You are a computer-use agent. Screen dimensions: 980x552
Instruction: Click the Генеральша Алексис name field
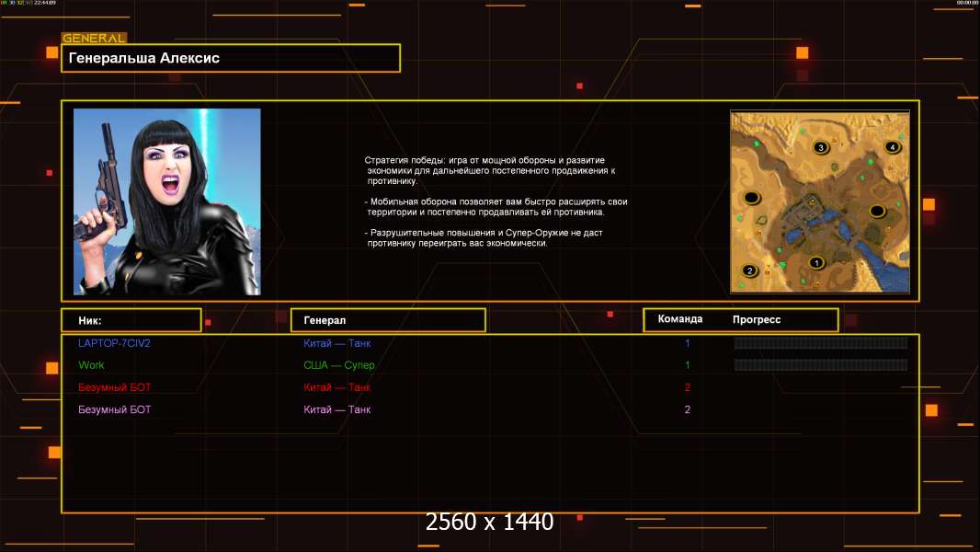tap(231, 58)
